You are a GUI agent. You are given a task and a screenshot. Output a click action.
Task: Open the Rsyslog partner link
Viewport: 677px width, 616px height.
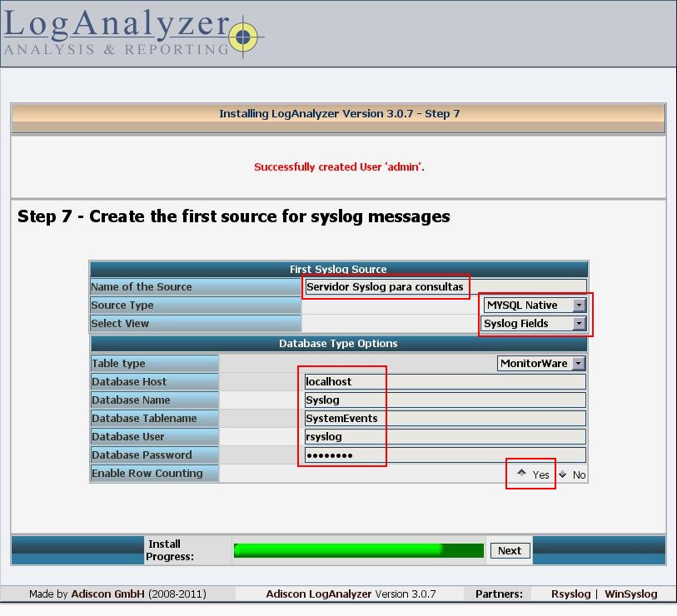click(x=570, y=594)
